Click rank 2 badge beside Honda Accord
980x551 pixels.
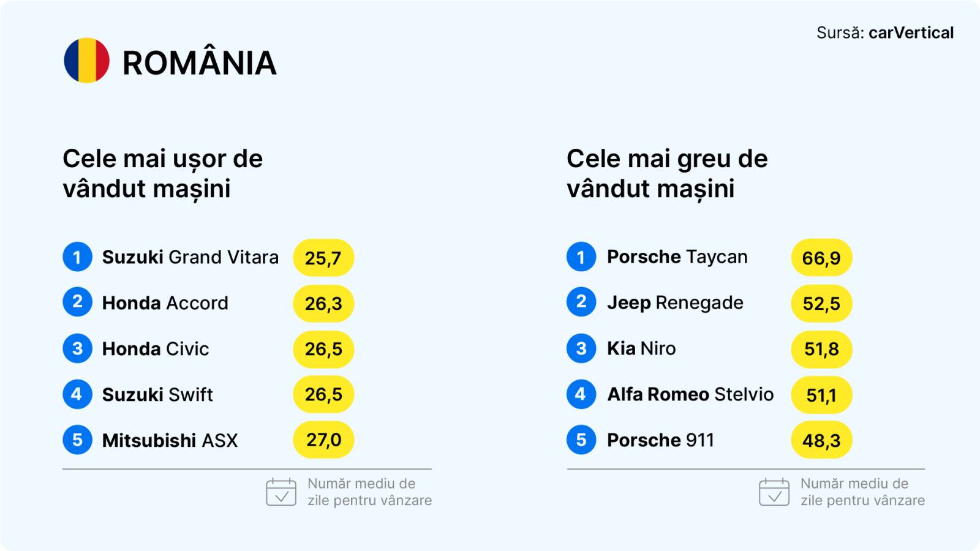(77, 302)
